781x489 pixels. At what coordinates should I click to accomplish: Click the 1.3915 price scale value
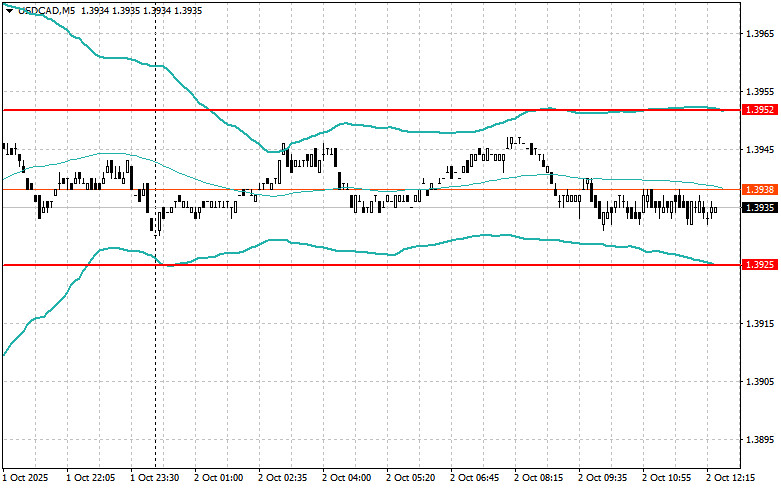[x=760, y=324]
